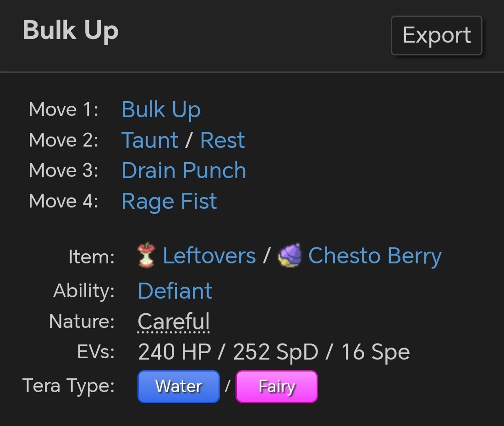This screenshot has width=504, height=426.
Task: Select the Water tera type badge
Action: (179, 387)
